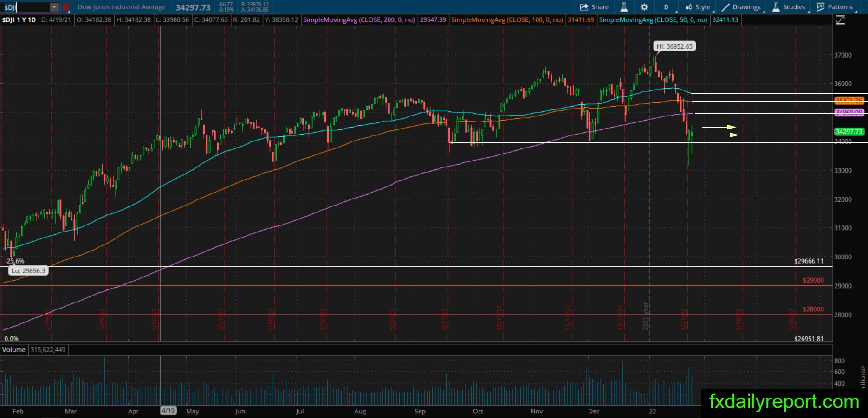This screenshot has height=418, width=868.
Task: Click the $26951.81 price level label
Action: (x=809, y=339)
